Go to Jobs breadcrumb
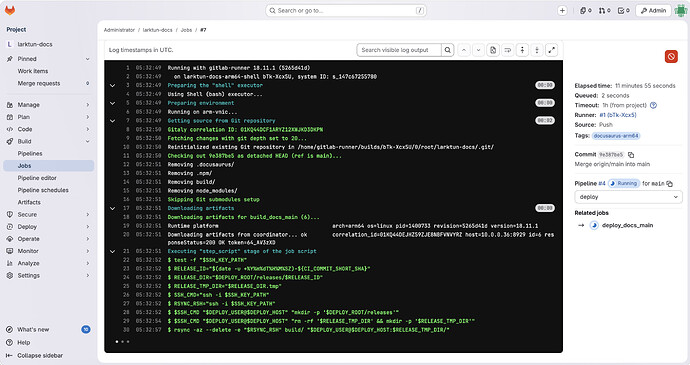690x365 pixels. point(186,30)
